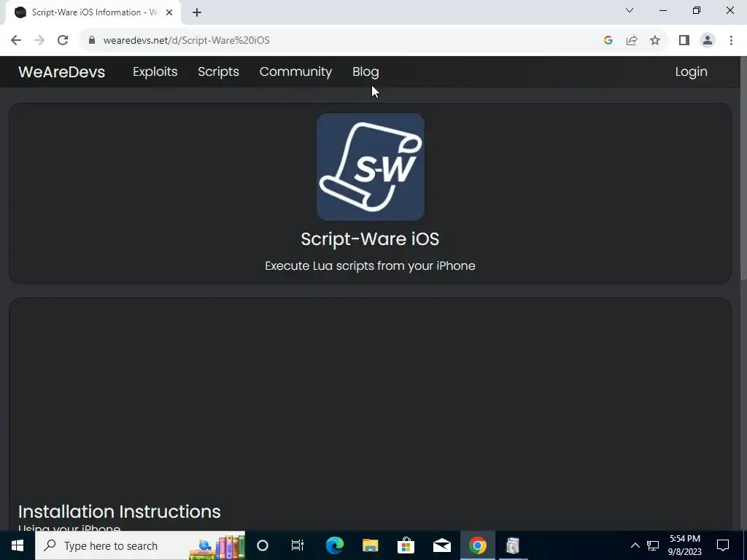The width and height of the screenshot is (747, 560).
Task: Select the Script-Ware iOS Information tab
Action: point(93,12)
